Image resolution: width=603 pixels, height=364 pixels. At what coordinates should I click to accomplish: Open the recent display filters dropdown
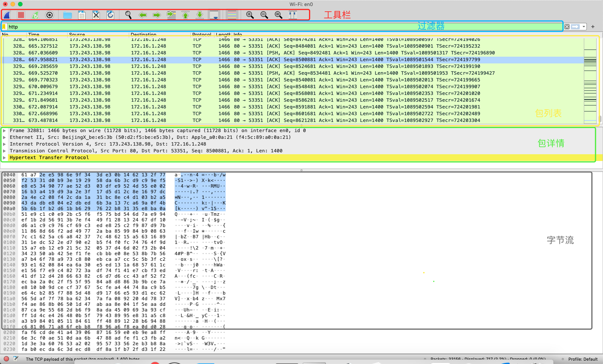click(x=584, y=27)
